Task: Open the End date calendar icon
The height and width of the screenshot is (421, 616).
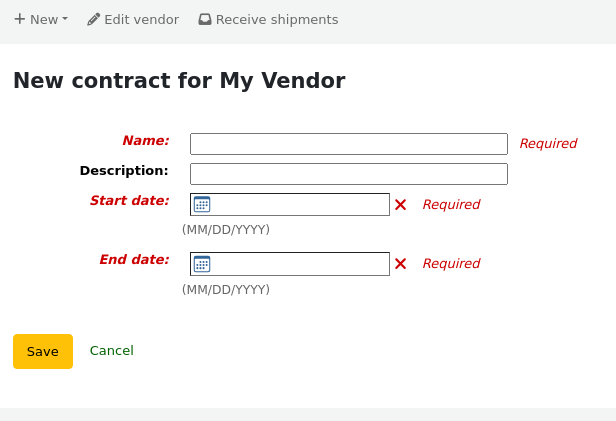Action: point(202,264)
